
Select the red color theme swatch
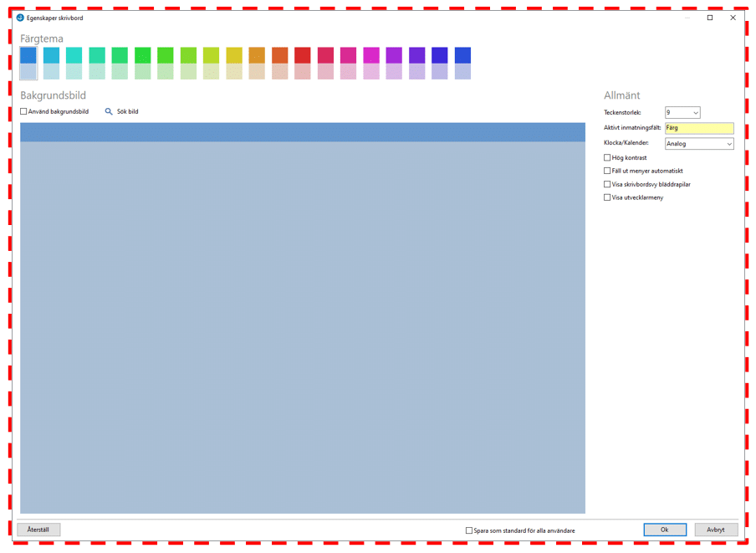point(303,63)
